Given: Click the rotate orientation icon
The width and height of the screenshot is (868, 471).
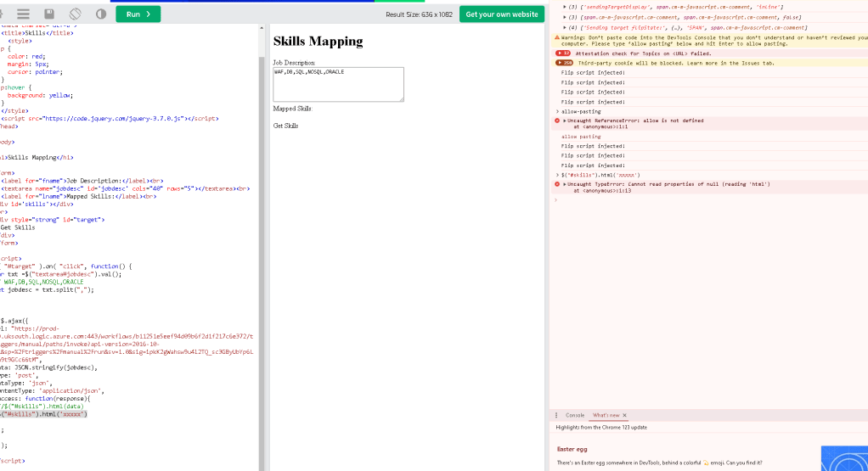Looking at the screenshot, I should point(76,14).
